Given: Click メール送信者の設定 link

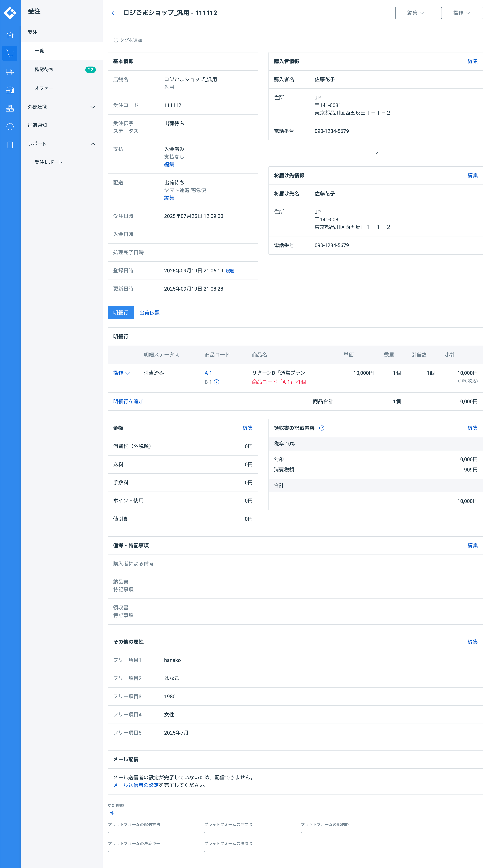Looking at the screenshot, I should point(136,785).
